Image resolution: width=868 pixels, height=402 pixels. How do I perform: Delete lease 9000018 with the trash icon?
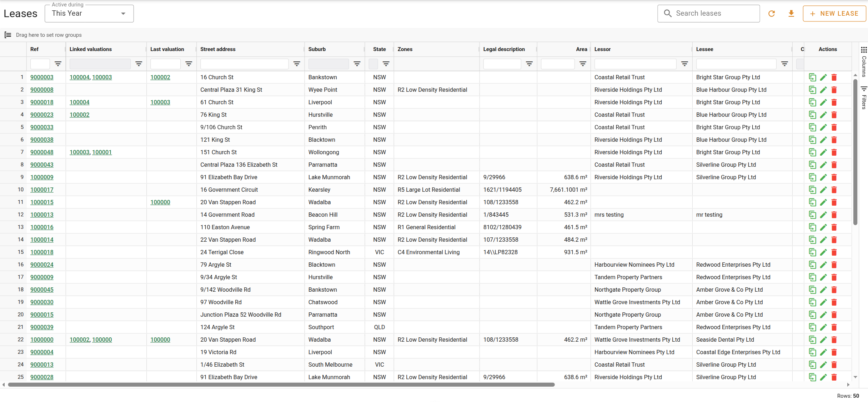(x=834, y=102)
